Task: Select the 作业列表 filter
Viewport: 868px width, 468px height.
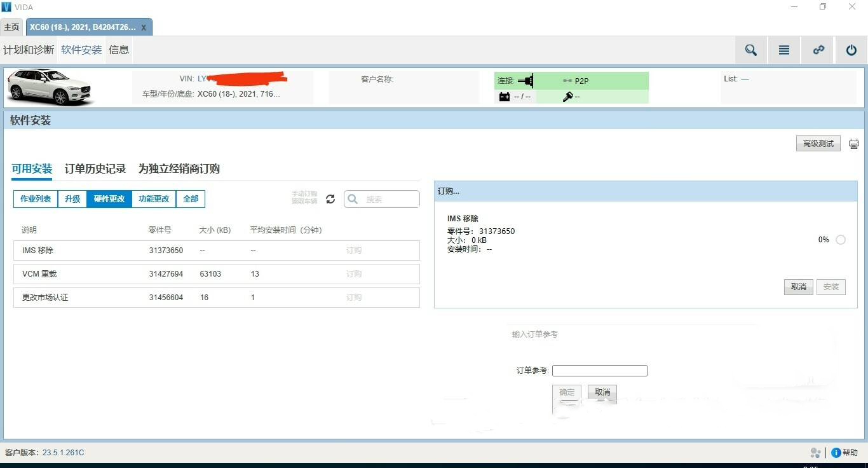Action: tap(36, 199)
